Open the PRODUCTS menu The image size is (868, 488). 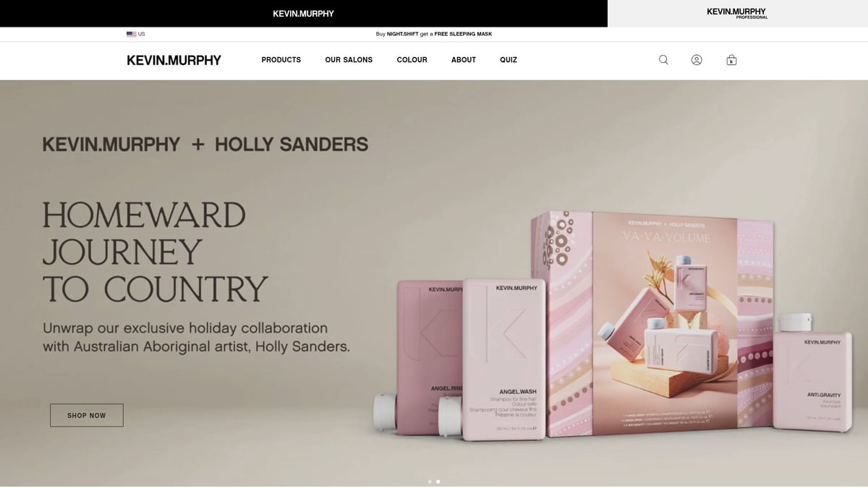[281, 60]
